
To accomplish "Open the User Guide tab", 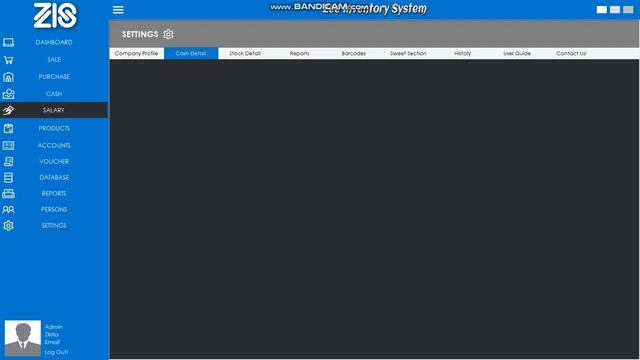I will 517,53.
